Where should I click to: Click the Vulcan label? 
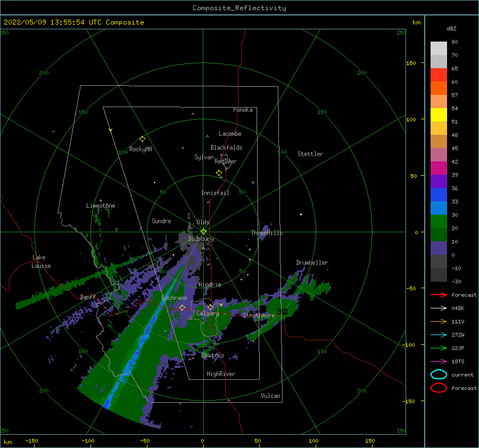click(x=270, y=396)
